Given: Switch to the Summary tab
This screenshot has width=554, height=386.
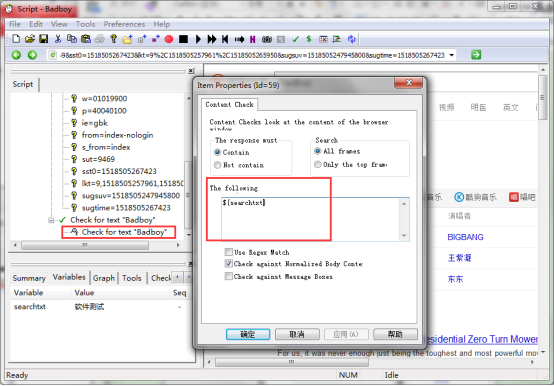Looking at the screenshot, I should (29, 278).
